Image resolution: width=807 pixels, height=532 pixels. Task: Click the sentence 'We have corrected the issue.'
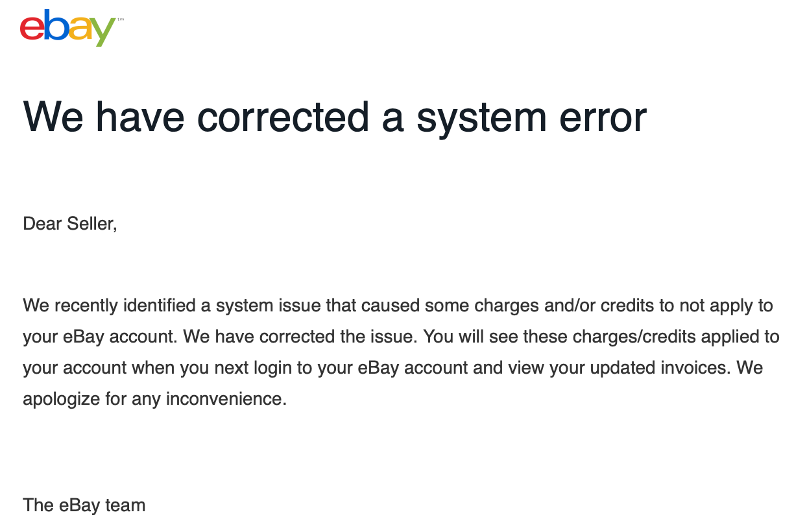tap(315, 337)
